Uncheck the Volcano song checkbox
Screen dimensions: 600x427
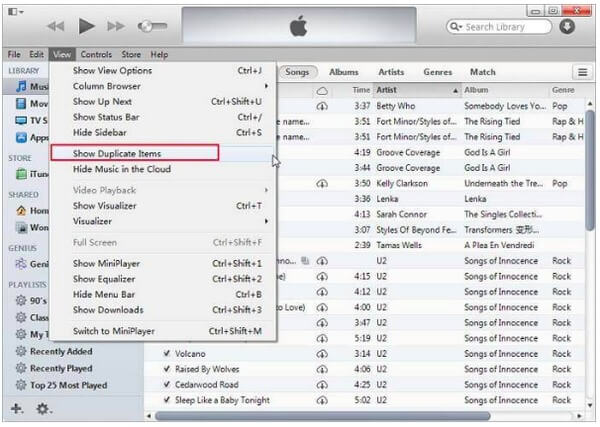click(166, 353)
